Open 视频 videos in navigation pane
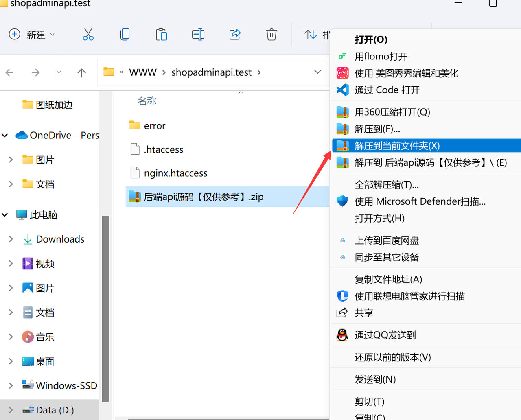521x420 pixels. (x=38, y=264)
